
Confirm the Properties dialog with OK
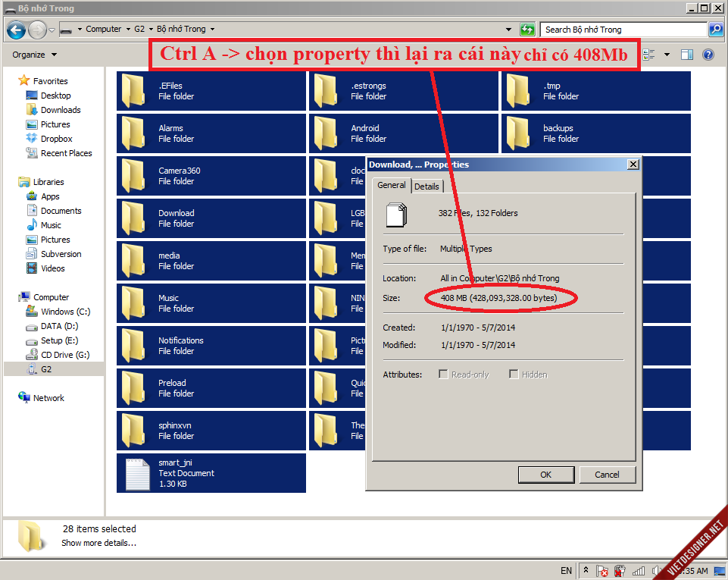[x=546, y=475]
